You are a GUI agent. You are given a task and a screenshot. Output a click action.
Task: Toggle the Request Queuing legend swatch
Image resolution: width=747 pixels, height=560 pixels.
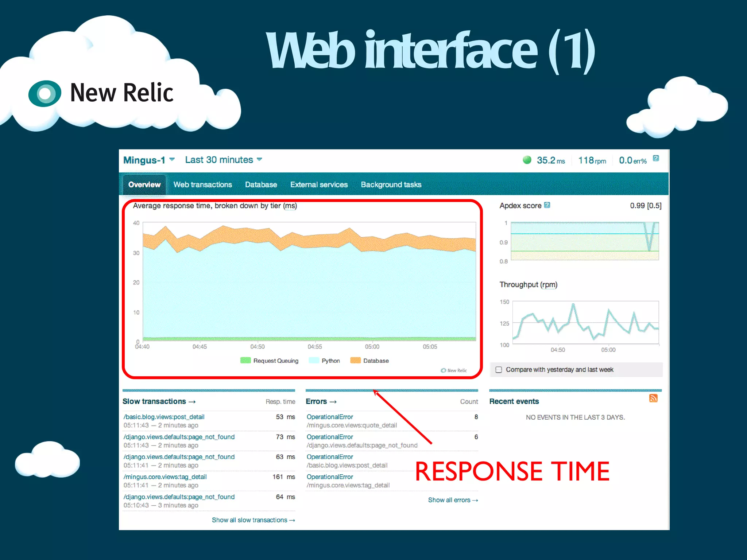245,361
